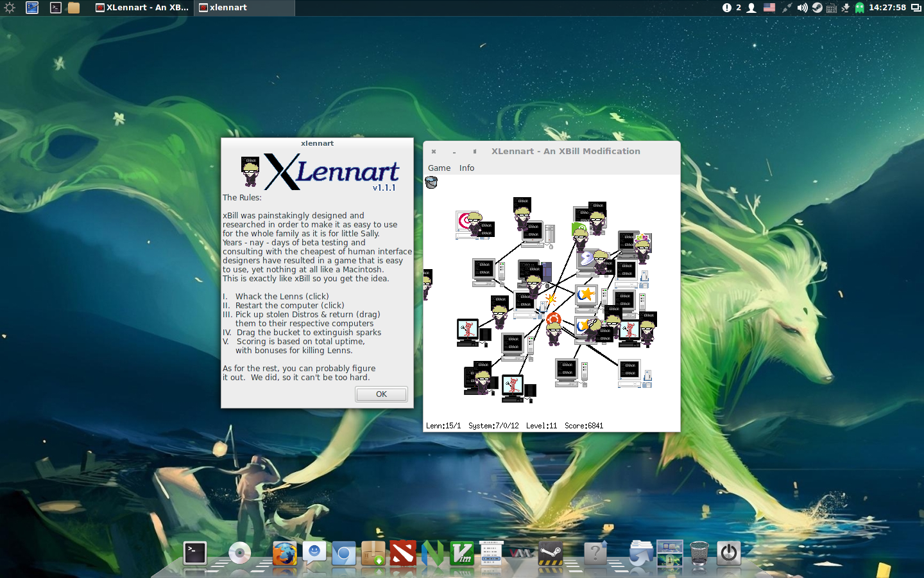This screenshot has height=578, width=924.
Task: Launch Chromium from the dock
Action: 344,553
